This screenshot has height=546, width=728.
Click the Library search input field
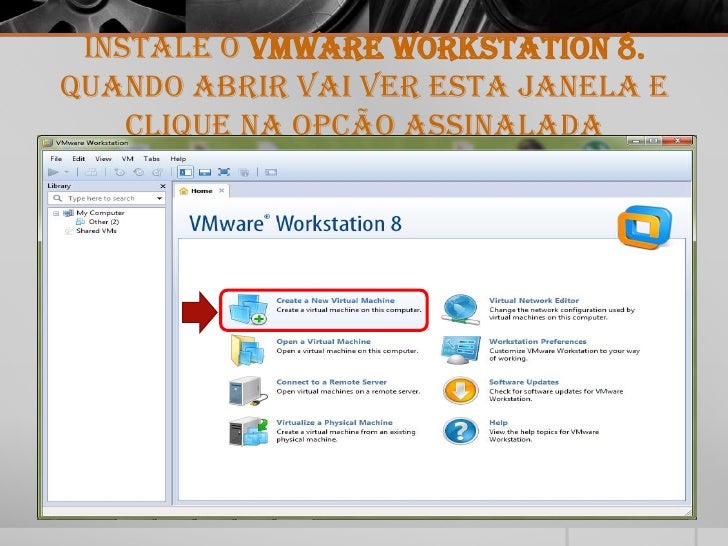pyautogui.click(x=106, y=198)
